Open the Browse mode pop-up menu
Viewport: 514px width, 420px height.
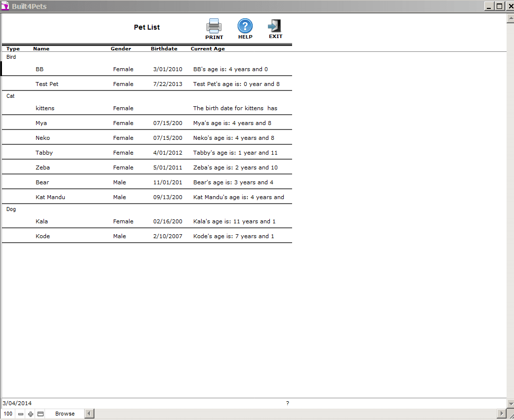(x=65, y=414)
